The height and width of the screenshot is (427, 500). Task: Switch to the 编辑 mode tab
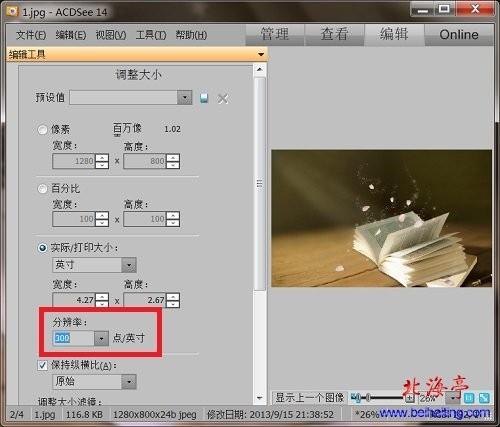click(394, 34)
